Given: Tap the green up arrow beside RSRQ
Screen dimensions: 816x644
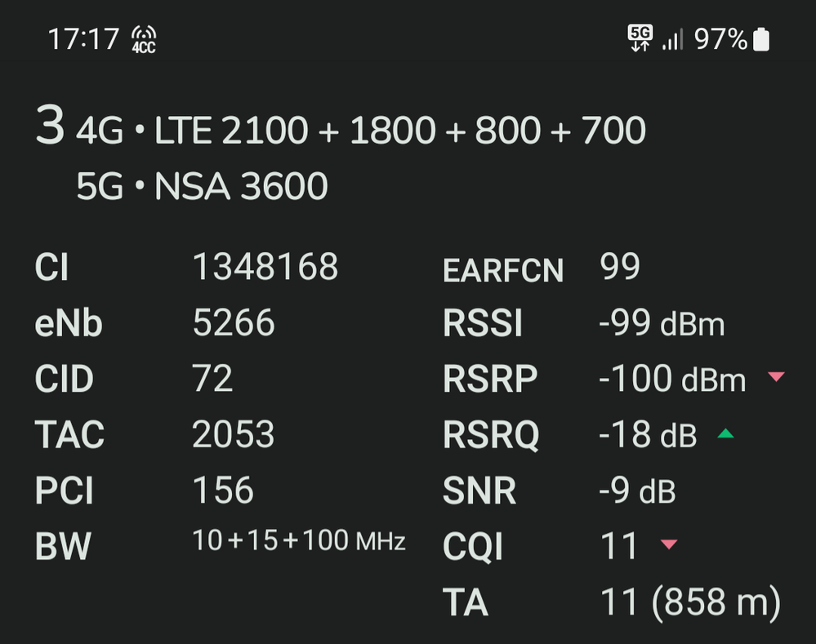Looking at the screenshot, I should (725, 433).
